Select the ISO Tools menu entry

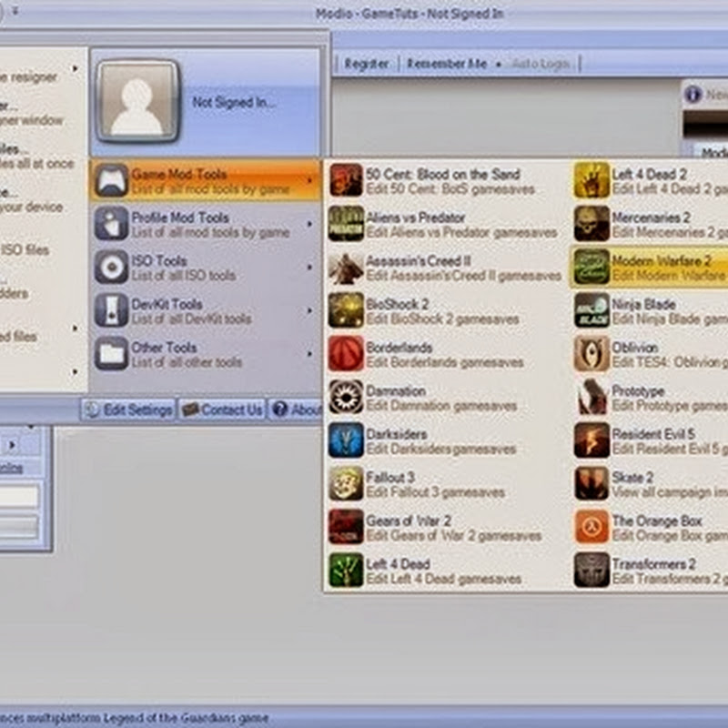point(206,267)
